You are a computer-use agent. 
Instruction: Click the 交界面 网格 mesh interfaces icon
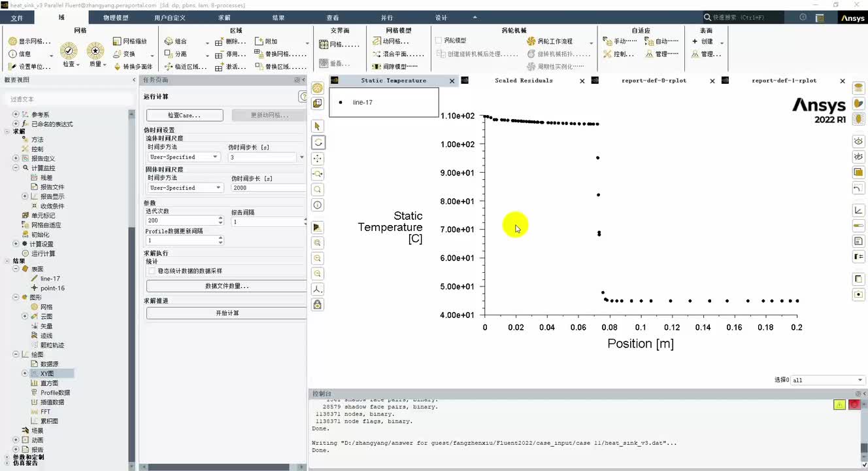pyautogui.click(x=324, y=44)
